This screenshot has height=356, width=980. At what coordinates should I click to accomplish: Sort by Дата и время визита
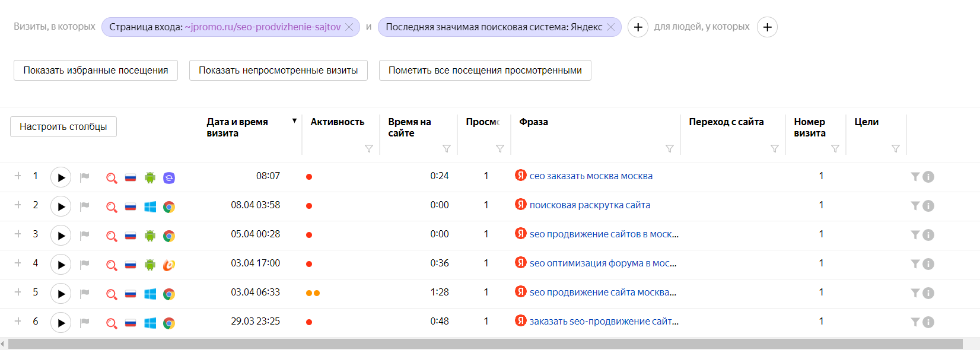click(x=237, y=127)
